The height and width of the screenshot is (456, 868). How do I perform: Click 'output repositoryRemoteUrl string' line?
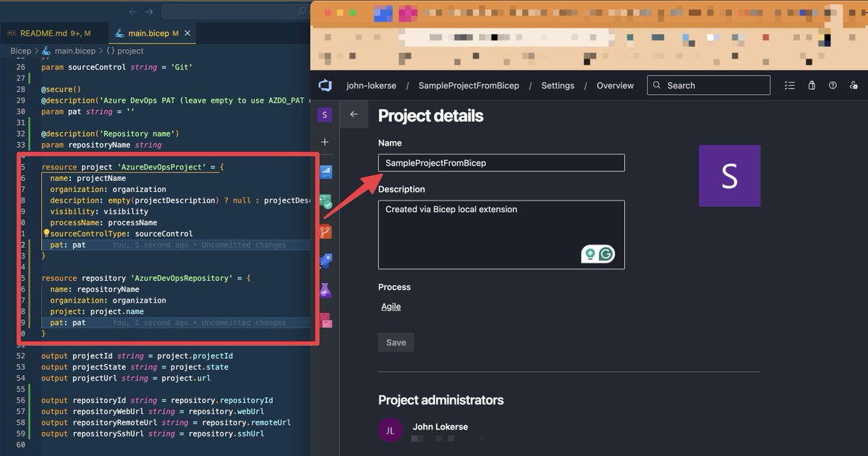coord(166,423)
